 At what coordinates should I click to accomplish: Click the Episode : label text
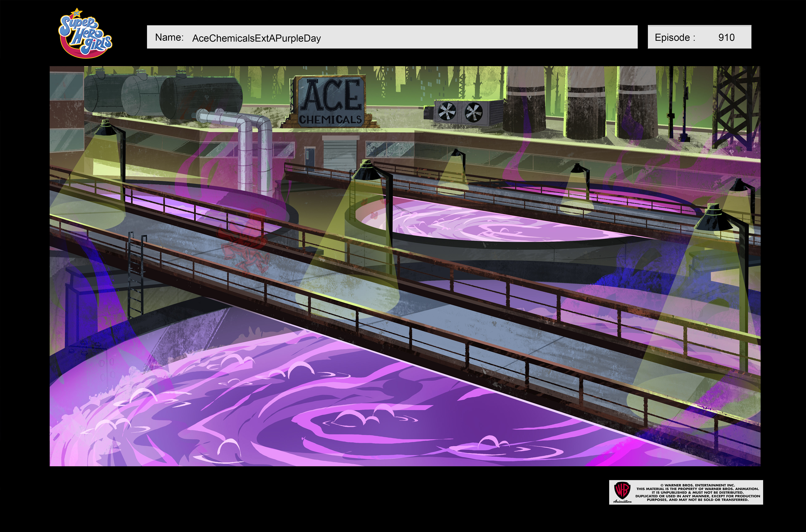tap(675, 37)
